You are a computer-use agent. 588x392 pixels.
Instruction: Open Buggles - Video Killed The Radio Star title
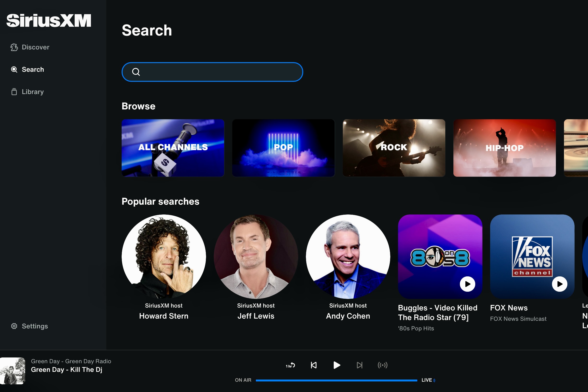click(438, 313)
